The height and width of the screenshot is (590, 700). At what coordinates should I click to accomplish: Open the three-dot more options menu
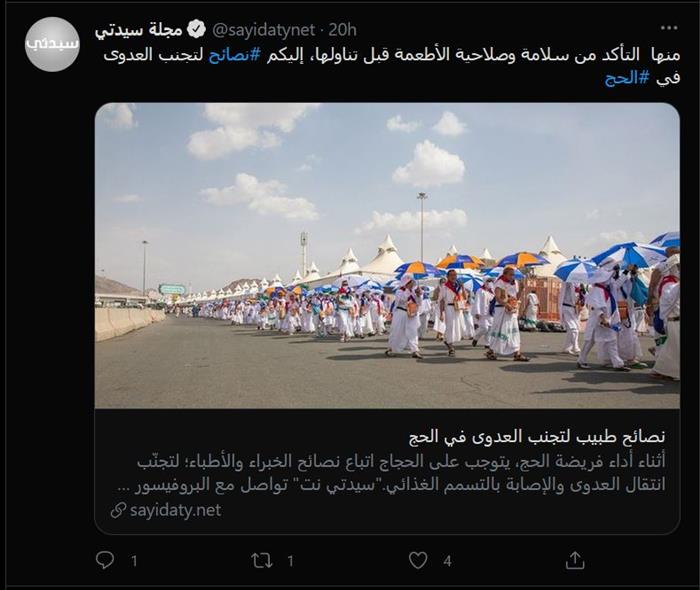[x=669, y=28]
